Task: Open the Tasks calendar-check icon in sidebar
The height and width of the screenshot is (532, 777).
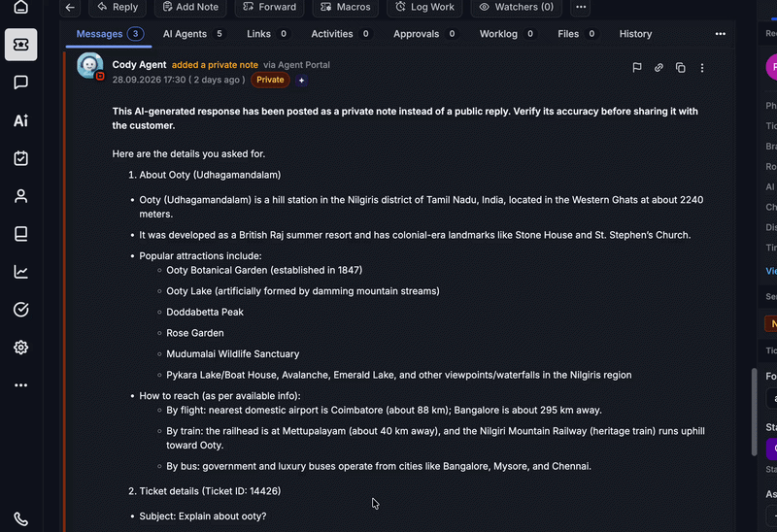Action: coord(20,158)
